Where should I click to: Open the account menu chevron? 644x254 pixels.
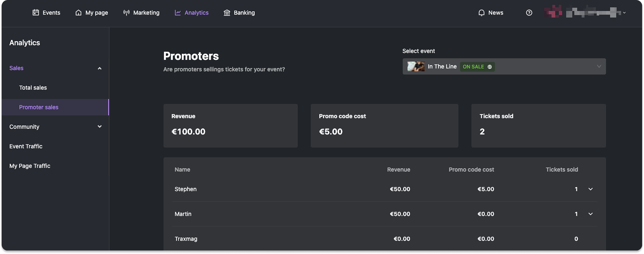[624, 13]
